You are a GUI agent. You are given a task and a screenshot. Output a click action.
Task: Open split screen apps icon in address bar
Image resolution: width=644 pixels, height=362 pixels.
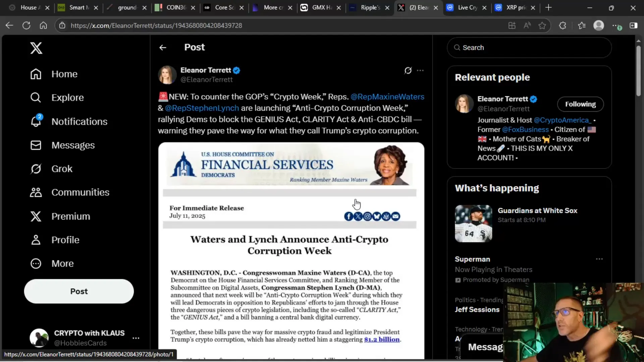[512, 25]
